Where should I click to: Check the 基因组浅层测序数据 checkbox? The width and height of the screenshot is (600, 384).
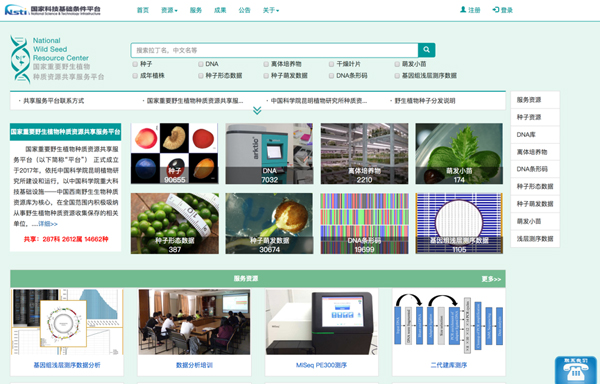(397, 76)
